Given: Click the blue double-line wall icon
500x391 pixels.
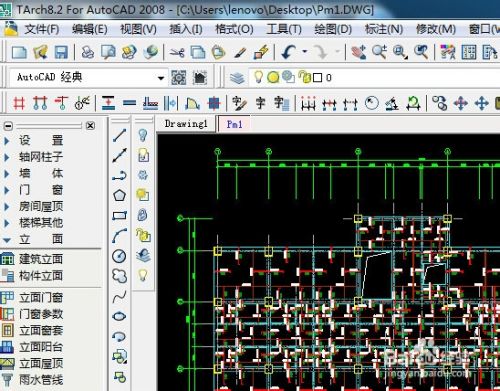Looking at the screenshot, I should 129,103.
